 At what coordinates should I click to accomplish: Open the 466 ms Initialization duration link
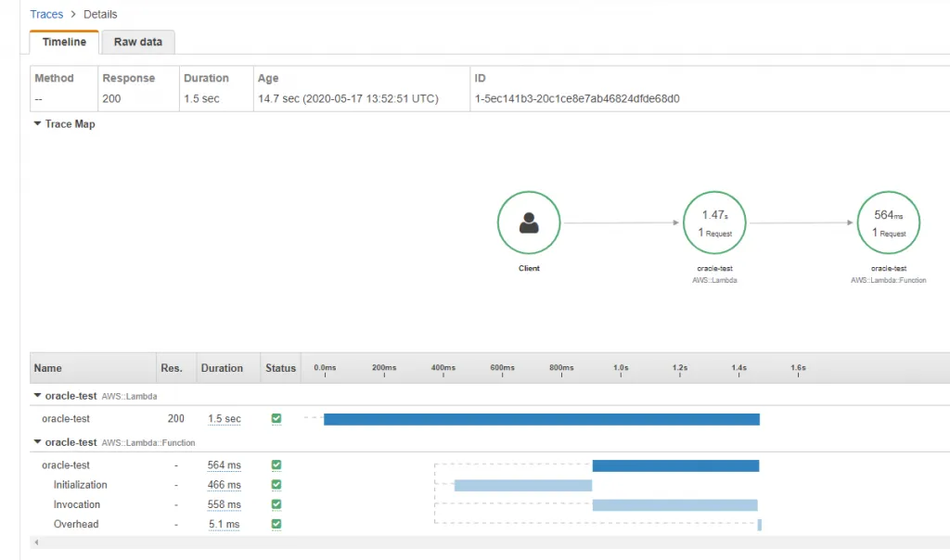[224, 485]
